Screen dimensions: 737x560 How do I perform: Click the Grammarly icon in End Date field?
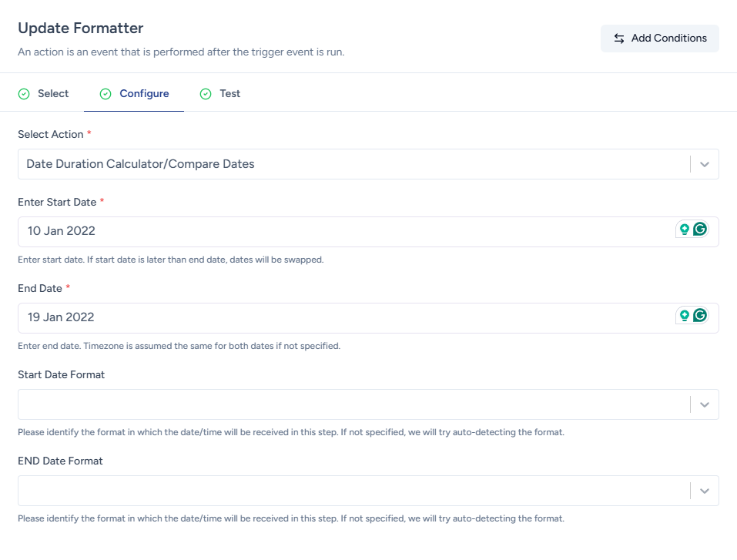(x=700, y=315)
